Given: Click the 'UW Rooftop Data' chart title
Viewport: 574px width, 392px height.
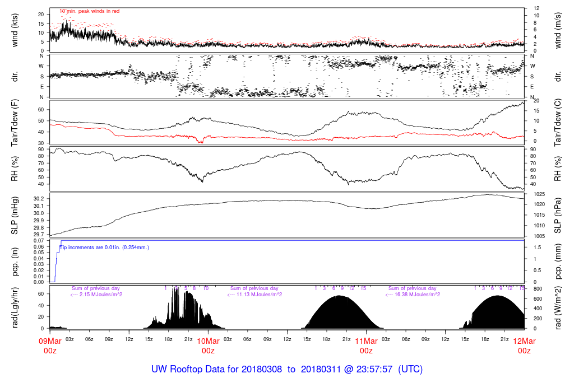Looking at the screenshot, I should [287, 370].
